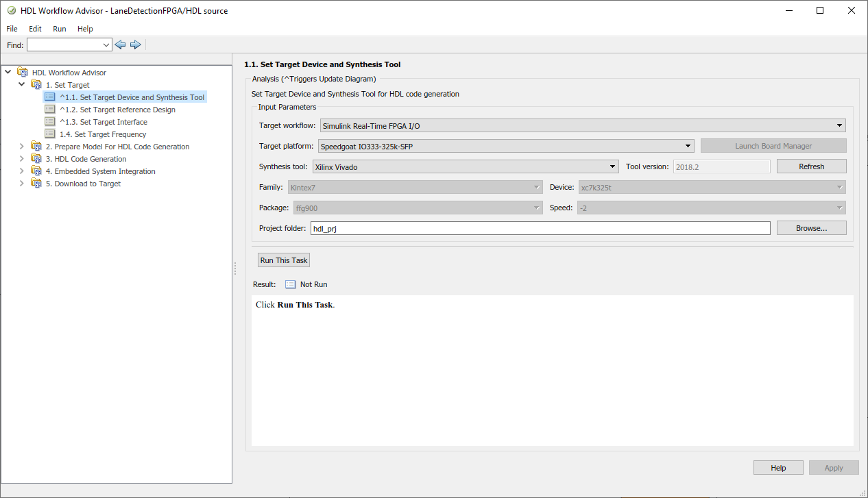Open the File menu
Viewport: 868px width, 498px height.
tap(12, 29)
